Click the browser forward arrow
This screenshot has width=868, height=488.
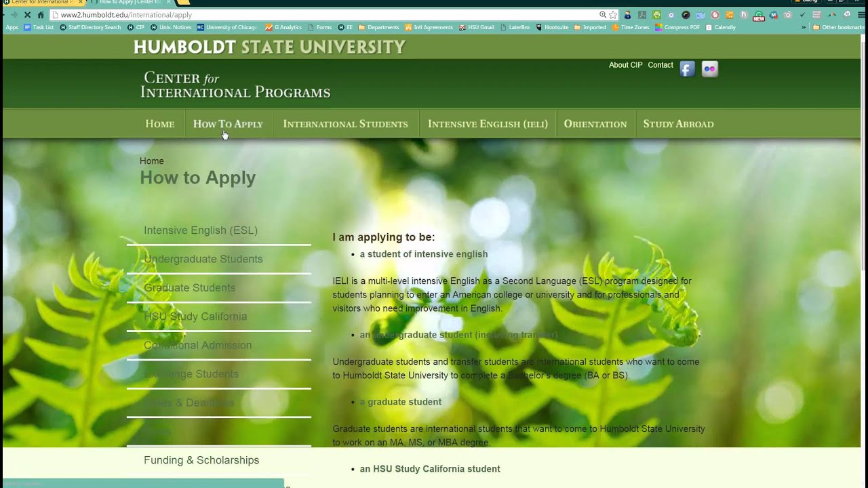click(x=14, y=15)
